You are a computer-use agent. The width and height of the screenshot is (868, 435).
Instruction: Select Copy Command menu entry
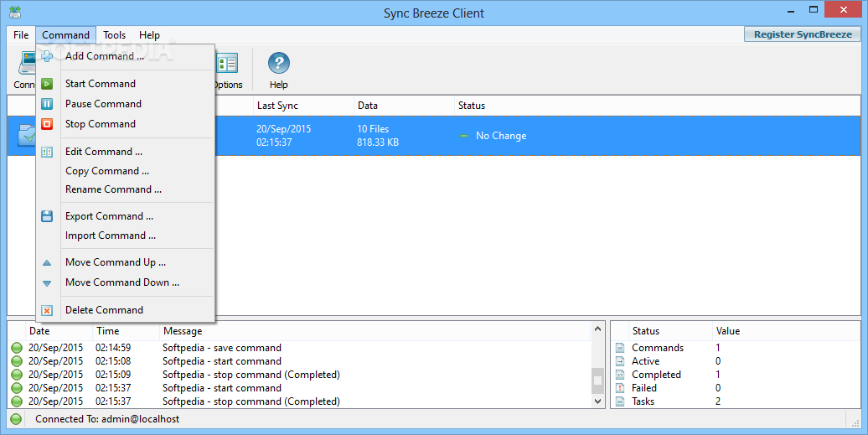[x=125, y=171]
